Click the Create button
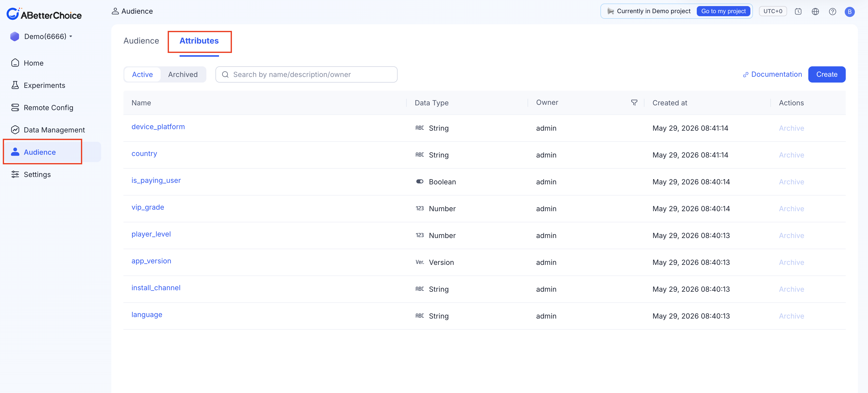Viewport: 868px width, 393px height. (827, 74)
